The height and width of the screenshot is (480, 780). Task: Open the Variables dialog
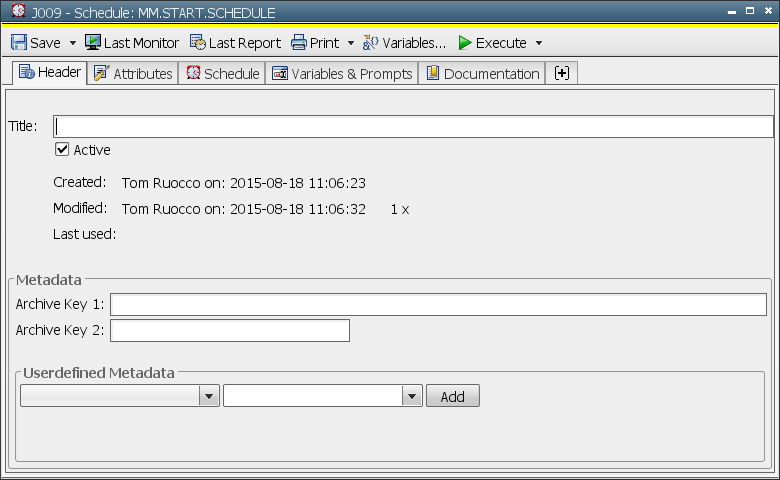click(404, 43)
